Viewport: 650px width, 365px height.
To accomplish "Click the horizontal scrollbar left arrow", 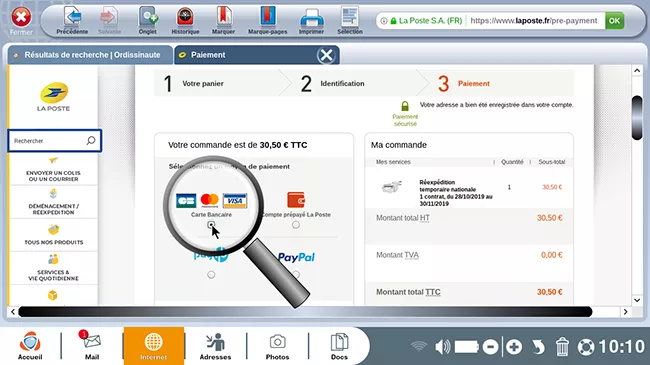I will (13, 311).
